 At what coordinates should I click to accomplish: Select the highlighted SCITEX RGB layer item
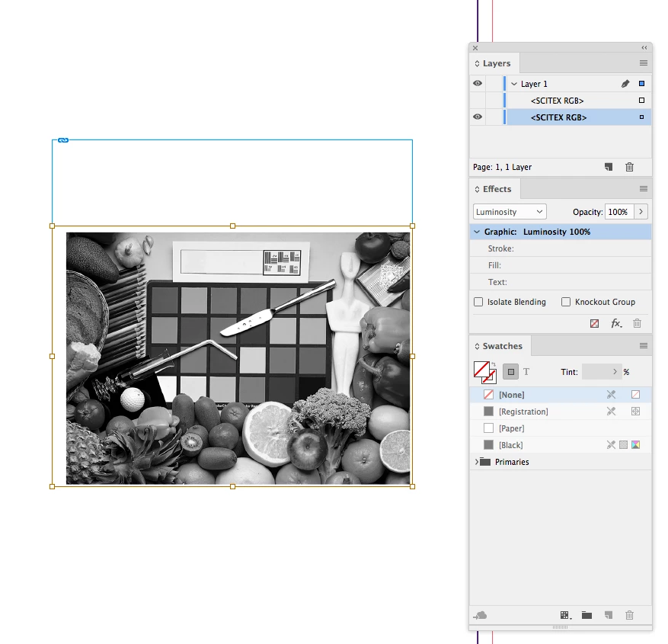click(x=560, y=117)
